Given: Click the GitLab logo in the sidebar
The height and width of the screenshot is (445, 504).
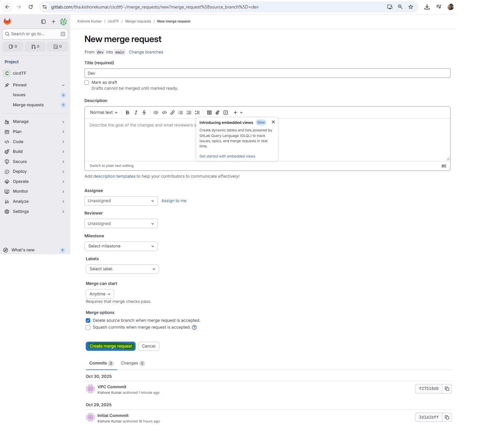Looking at the screenshot, I should pos(7,22).
